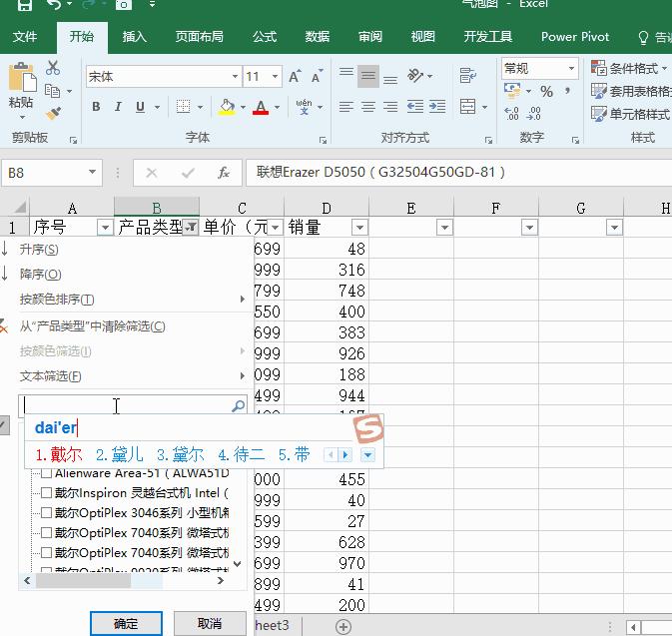Image resolution: width=672 pixels, height=636 pixels.
Task: Increase indent
Action: tap(437, 106)
